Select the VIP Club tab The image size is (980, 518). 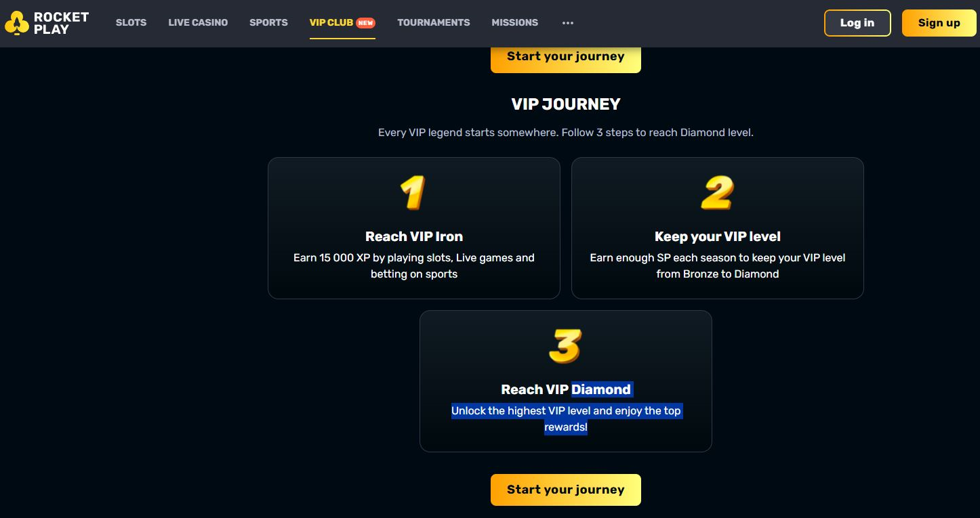tap(331, 22)
